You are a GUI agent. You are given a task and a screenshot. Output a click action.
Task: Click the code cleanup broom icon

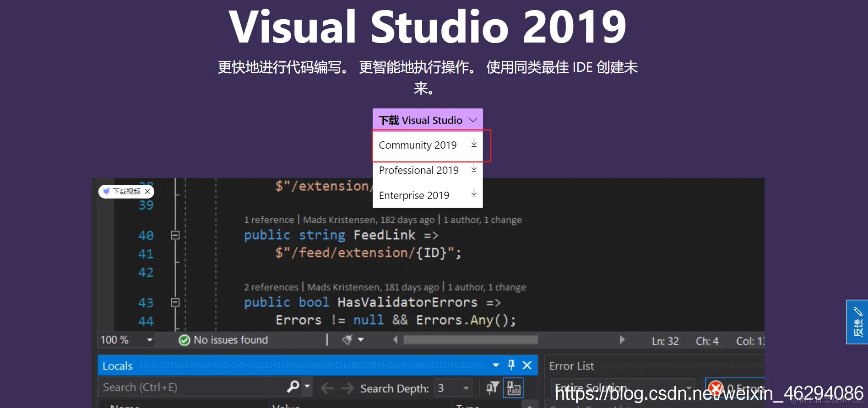[347, 339]
